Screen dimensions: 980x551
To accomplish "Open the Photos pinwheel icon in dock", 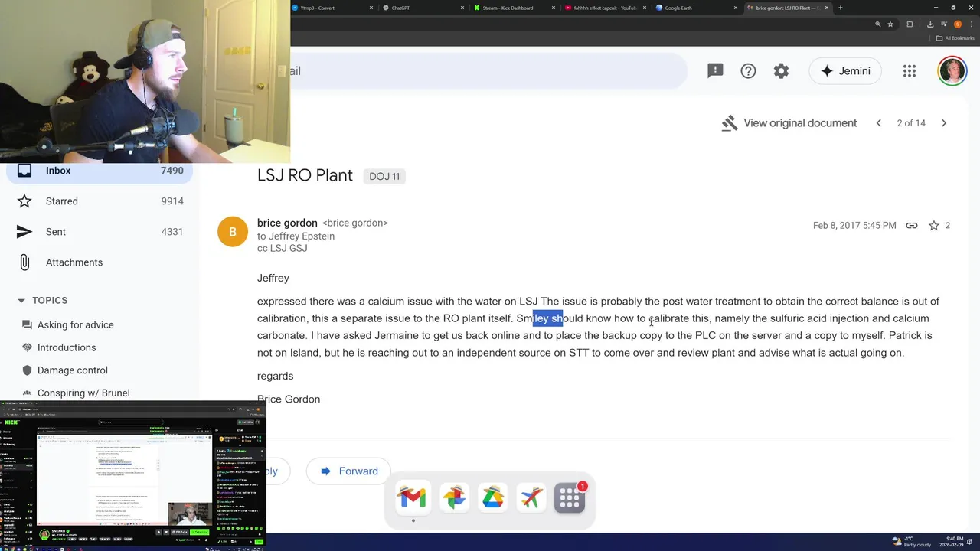I will 453,498.
